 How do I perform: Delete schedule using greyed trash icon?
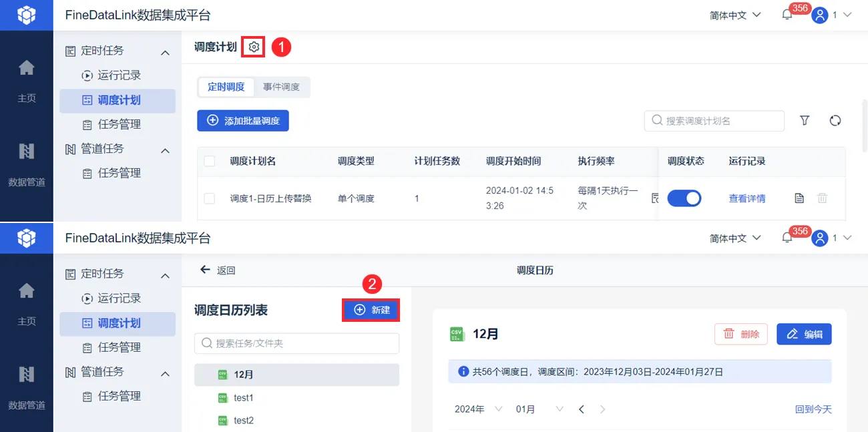(x=823, y=198)
